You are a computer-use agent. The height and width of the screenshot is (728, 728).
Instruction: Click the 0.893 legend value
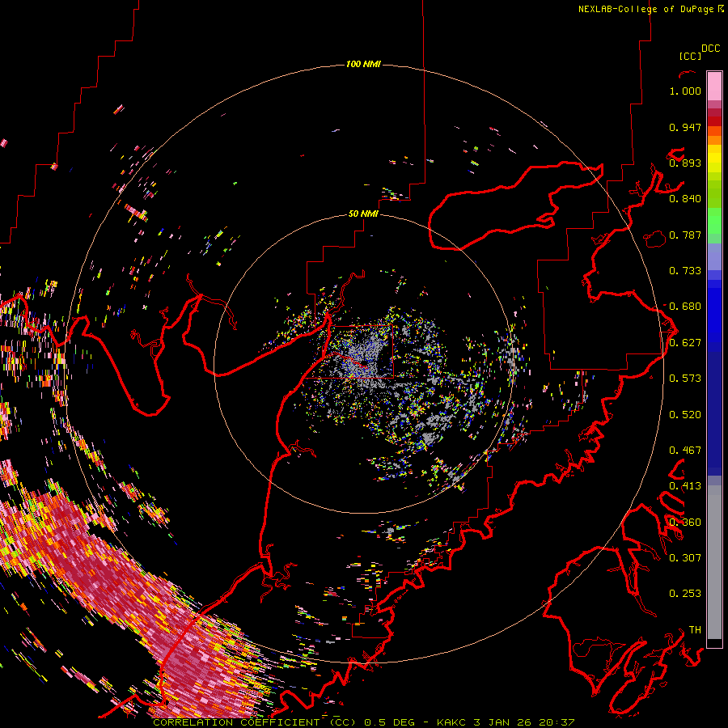[x=685, y=163]
